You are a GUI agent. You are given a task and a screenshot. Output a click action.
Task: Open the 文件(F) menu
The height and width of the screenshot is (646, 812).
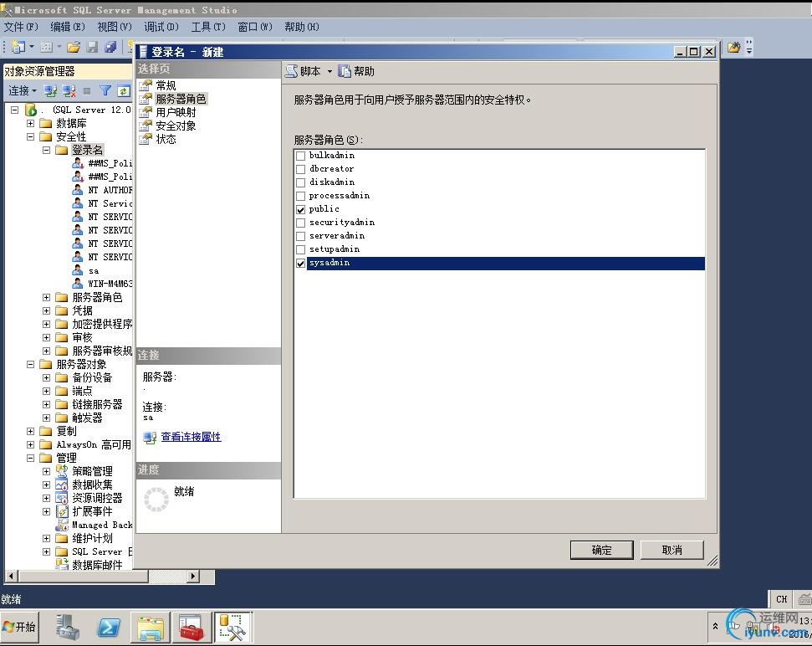click(x=21, y=27)
